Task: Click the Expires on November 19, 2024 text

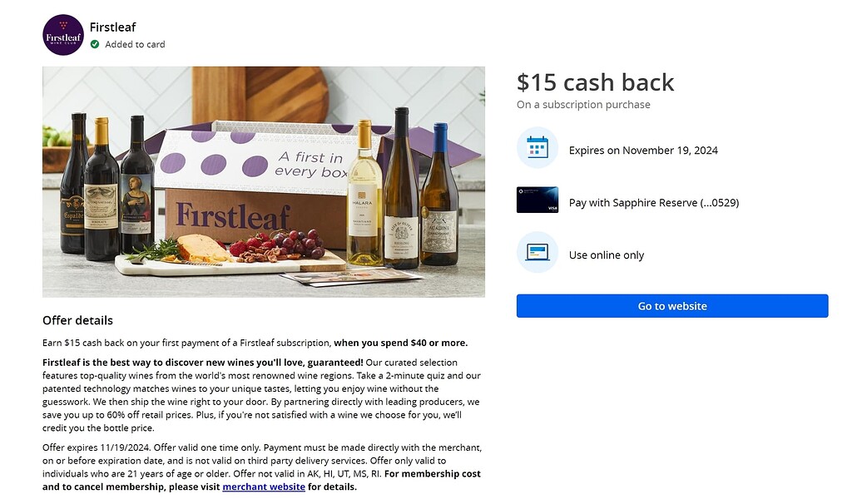Action: (643, 151)
